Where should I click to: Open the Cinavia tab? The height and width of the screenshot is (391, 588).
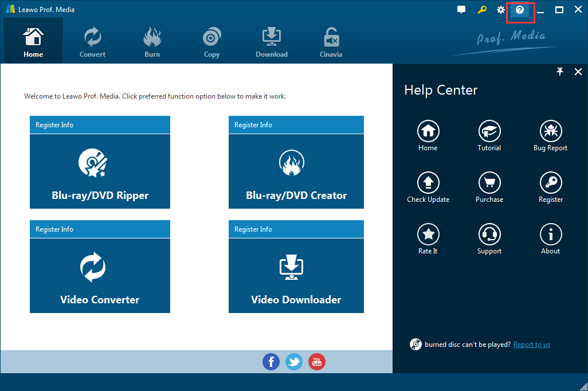(331, 41)
